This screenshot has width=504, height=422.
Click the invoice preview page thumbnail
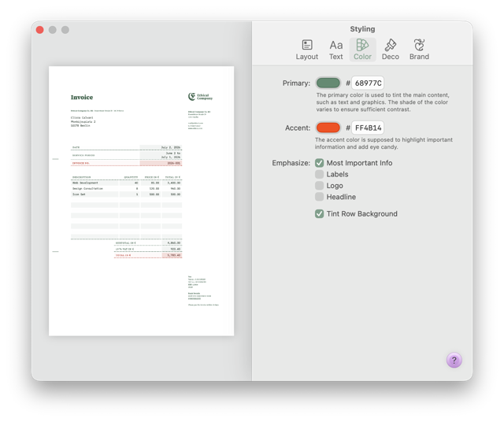tap(142, 202)
